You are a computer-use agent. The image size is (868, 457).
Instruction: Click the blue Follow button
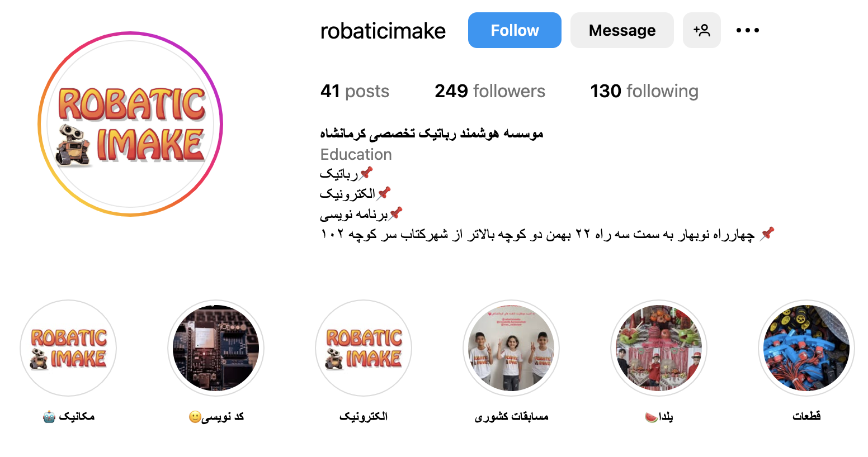[515, 30]
